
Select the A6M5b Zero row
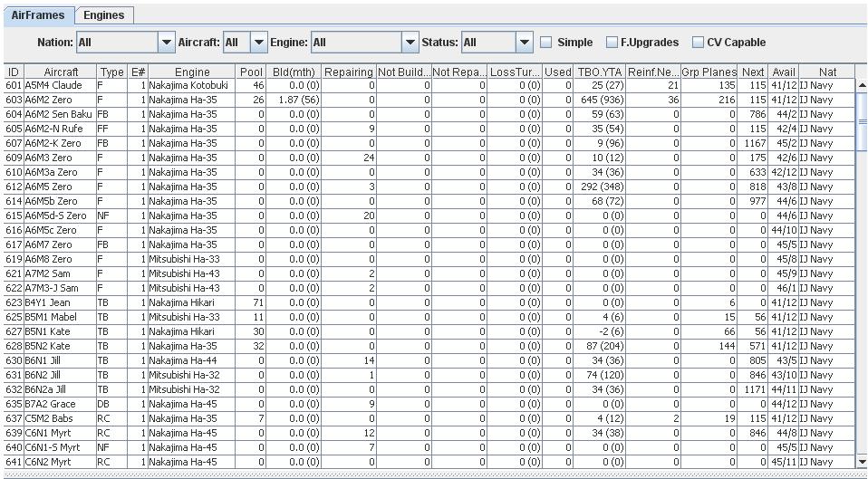[x=429, y=201]
